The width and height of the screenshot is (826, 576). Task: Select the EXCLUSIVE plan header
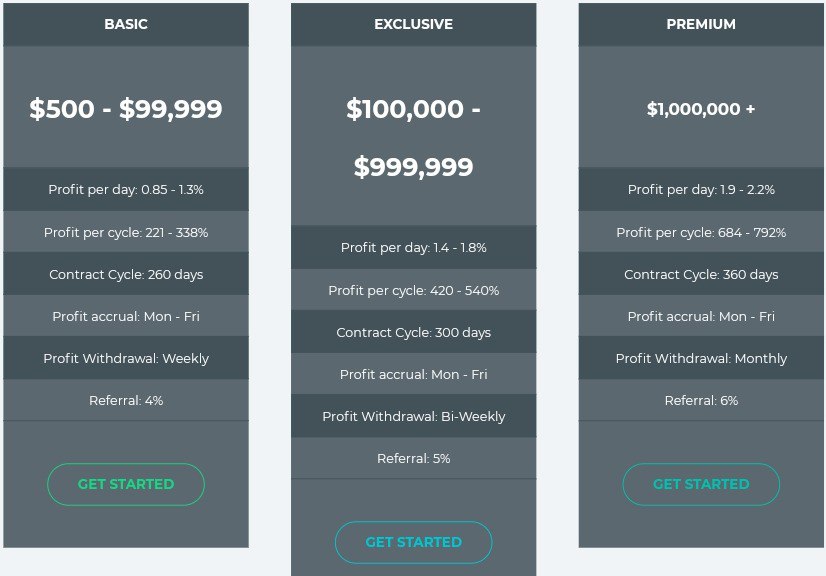pyautogui.click(x=413, y=24)
